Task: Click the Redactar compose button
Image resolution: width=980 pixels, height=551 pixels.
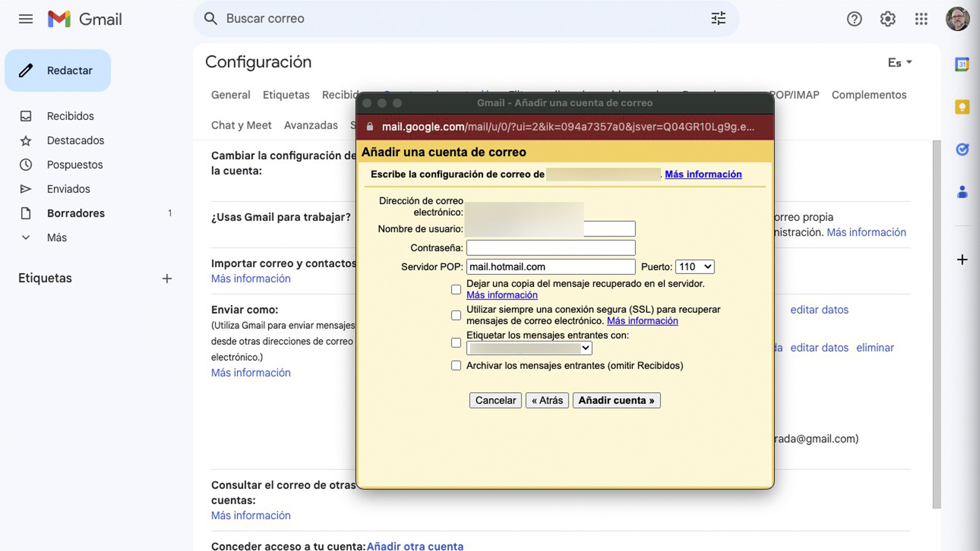Action: (58, 70)
